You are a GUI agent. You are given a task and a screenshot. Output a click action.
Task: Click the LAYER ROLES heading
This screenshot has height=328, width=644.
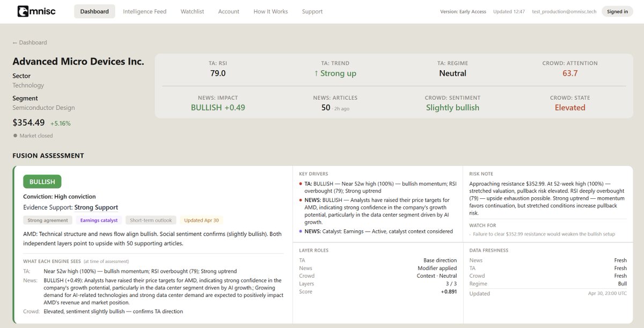(x=314, y=250)
